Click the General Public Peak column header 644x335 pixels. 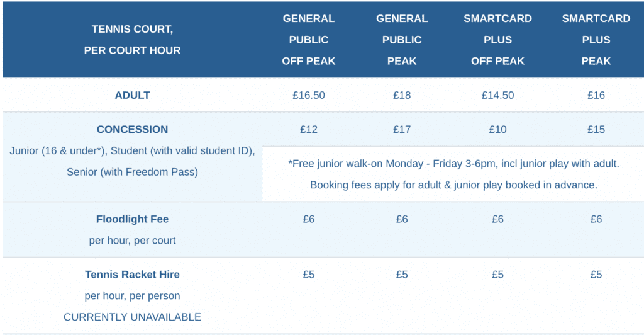coord(402,40)
